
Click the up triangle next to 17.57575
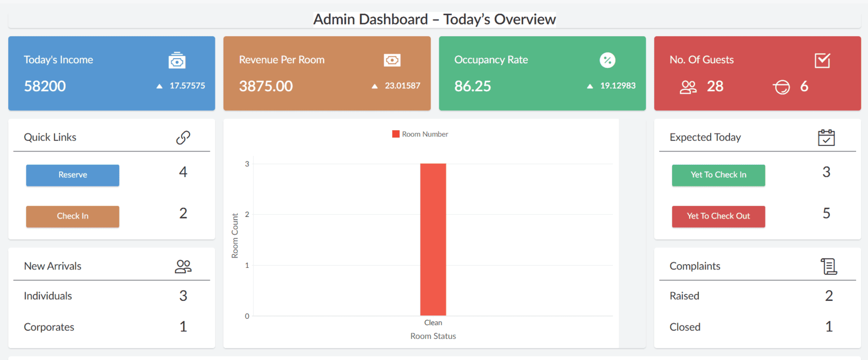coord(159,86)
